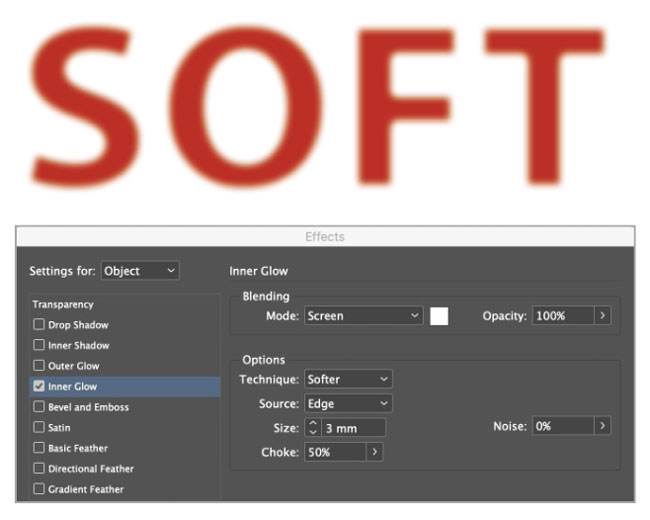Image resolution: width=650 pixels, height=520 pixels.
Task: Select the Gradient Feather entry label
Action: click(x=86, y=489)
